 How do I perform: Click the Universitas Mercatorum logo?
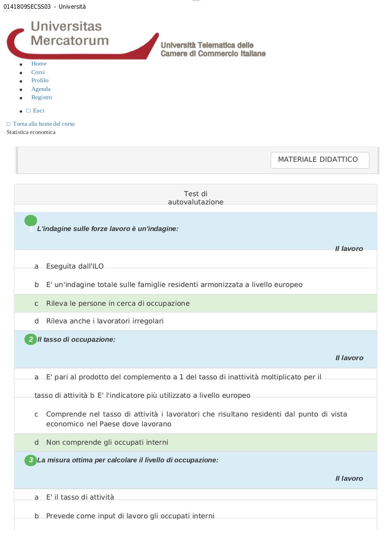[x=136, y=40]
